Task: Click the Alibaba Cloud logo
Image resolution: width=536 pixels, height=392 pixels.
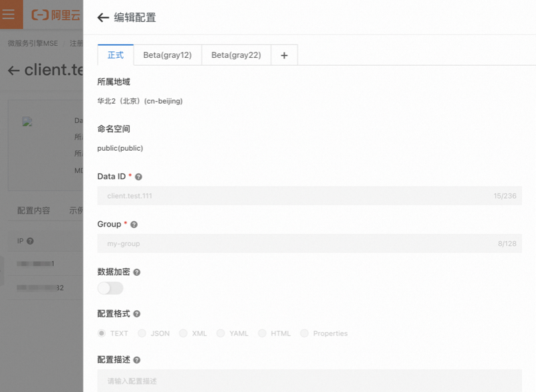Action: coord(56,15)
